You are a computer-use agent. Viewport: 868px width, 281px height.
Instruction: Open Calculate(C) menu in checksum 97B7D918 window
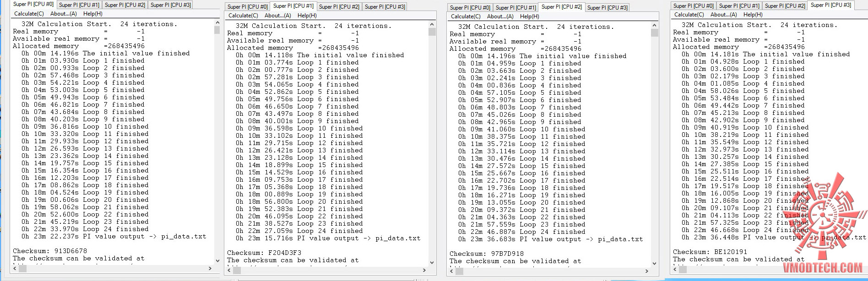click(466, 16)
